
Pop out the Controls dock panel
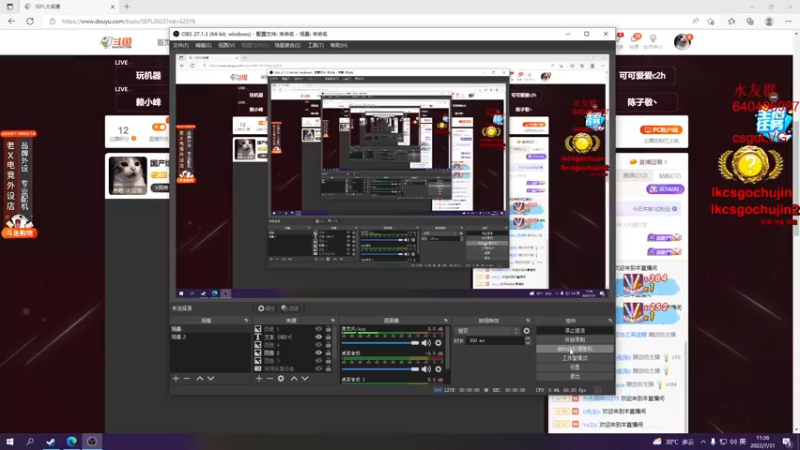coord(610,321)
